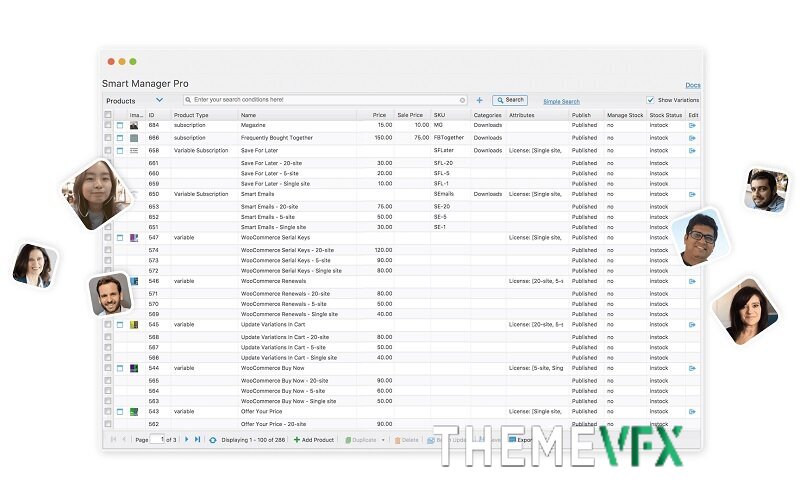Select Categories cell Downloads for Magazine row
This screenshot has height=500, width=800.
488,125
